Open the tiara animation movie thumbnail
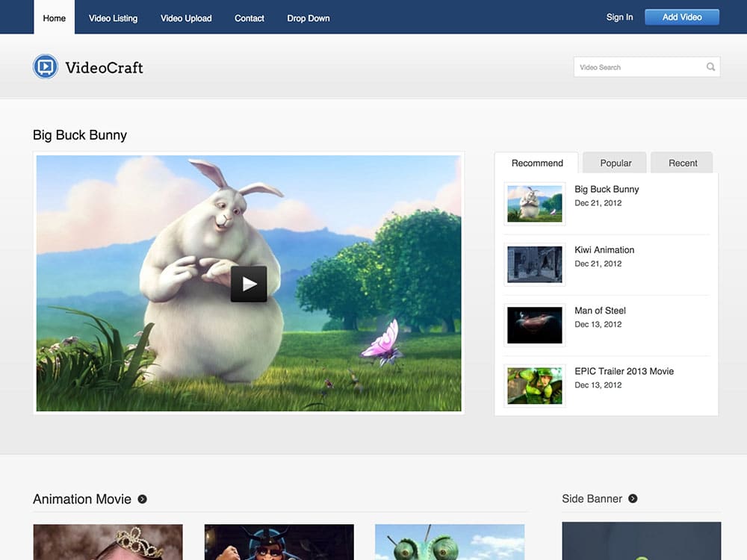This screenshot has width=747, height=560. [108, 542]
